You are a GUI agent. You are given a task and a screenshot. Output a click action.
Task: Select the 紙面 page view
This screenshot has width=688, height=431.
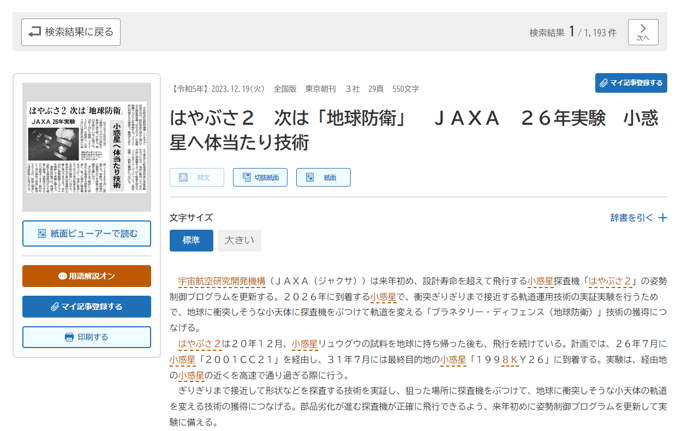click(x=323, y=177)
